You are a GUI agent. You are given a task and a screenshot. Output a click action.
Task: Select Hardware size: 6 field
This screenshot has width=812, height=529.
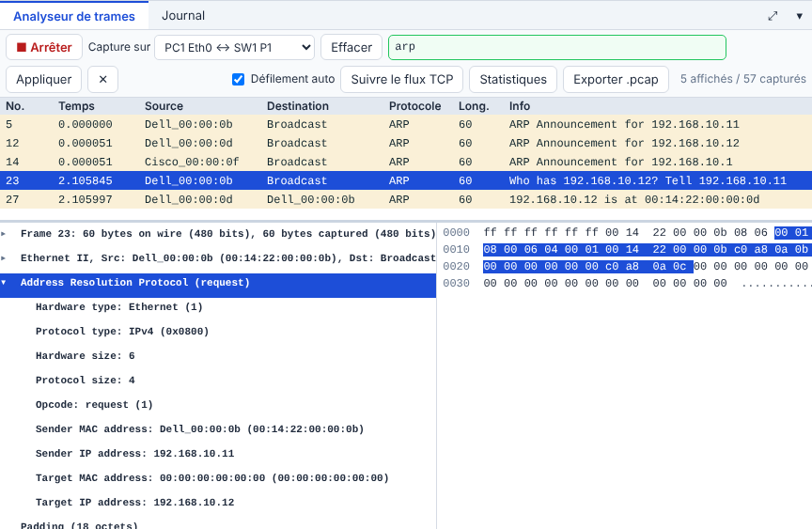[x=85, y=355]
